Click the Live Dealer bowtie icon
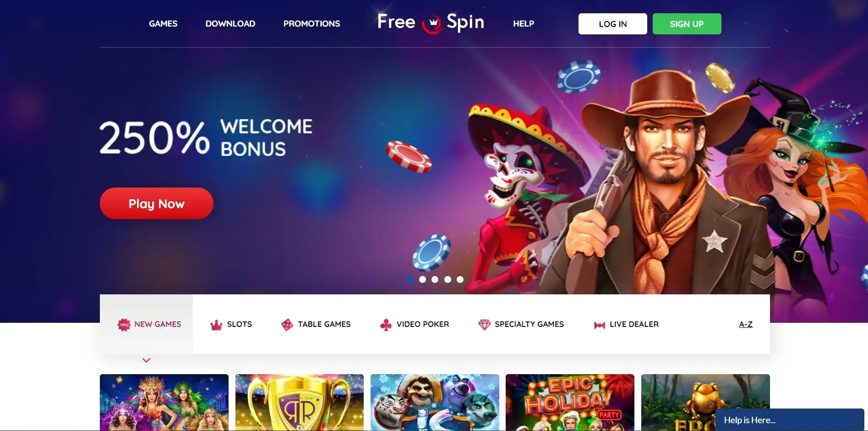The width and height of the screenshot is (868, 431). (x=600, y=325)
